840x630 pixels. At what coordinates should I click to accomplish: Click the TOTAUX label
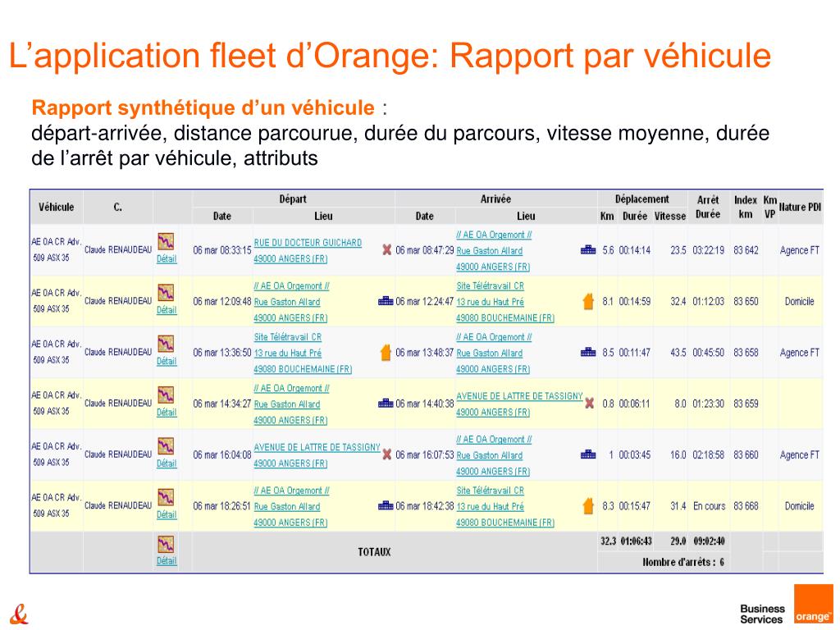(374, 552)
